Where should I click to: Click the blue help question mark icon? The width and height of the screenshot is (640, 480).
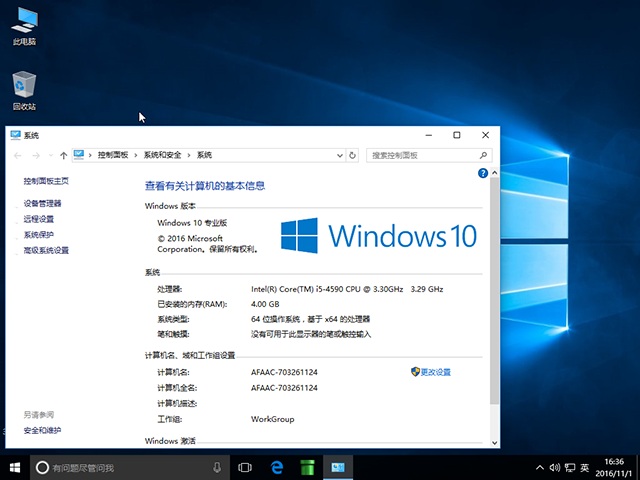483,173
